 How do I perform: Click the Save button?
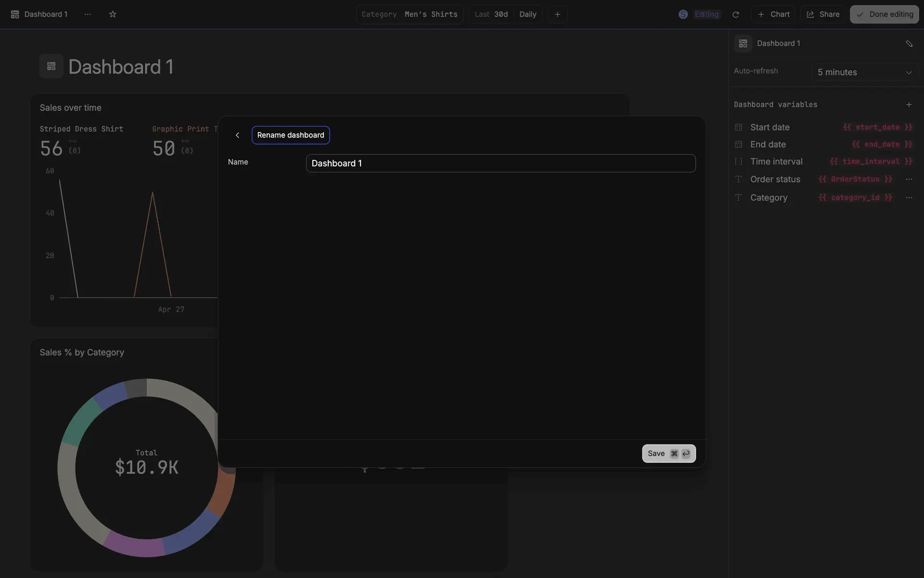pos(668,453)
